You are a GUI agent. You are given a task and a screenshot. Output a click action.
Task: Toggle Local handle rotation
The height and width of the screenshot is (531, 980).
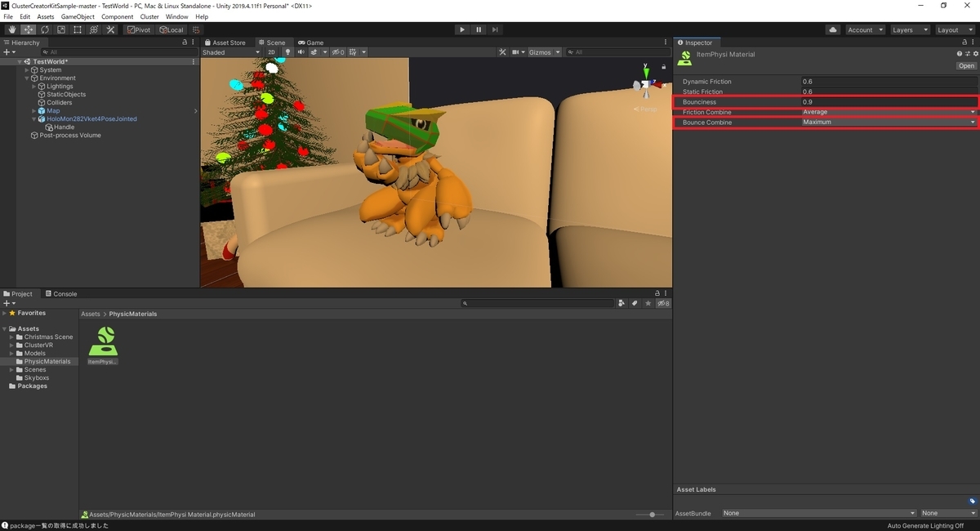coord(171,29)
